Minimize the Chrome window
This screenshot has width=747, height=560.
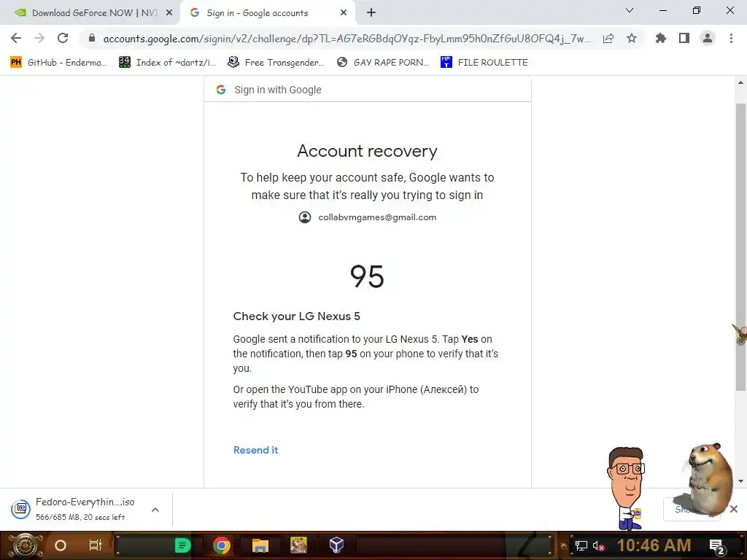point(662,10)
